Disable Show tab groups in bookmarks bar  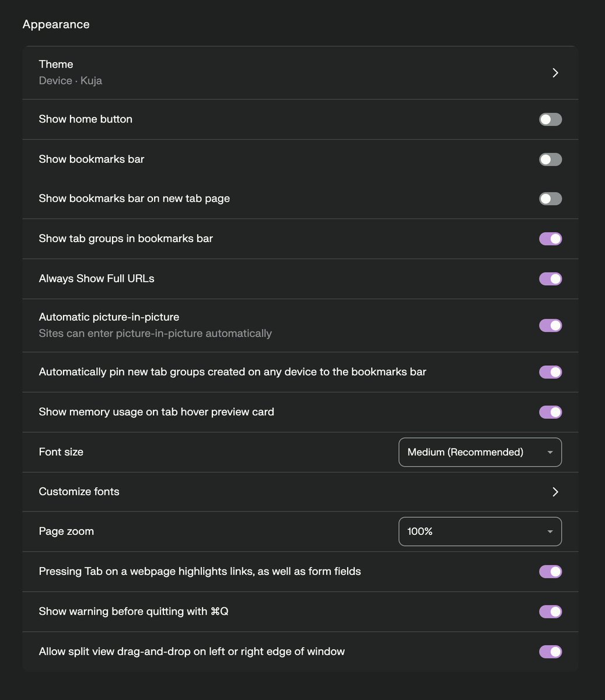[x=550, y=239]
